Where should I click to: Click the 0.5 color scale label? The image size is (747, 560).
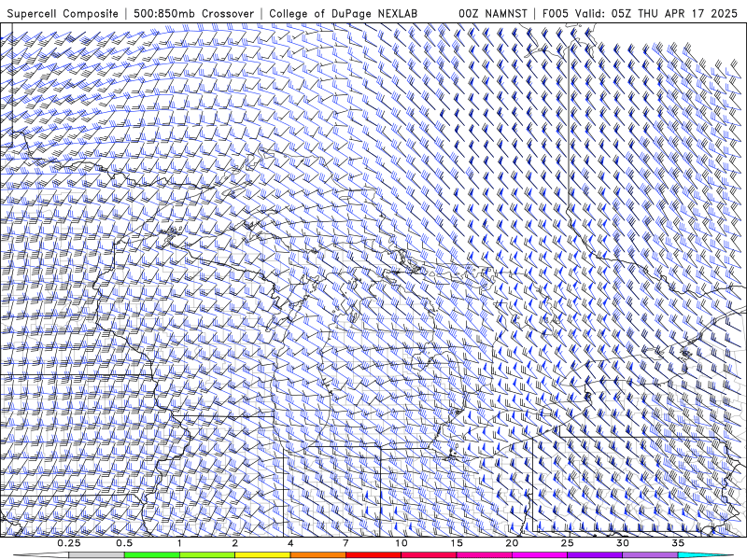pos(124,543)
